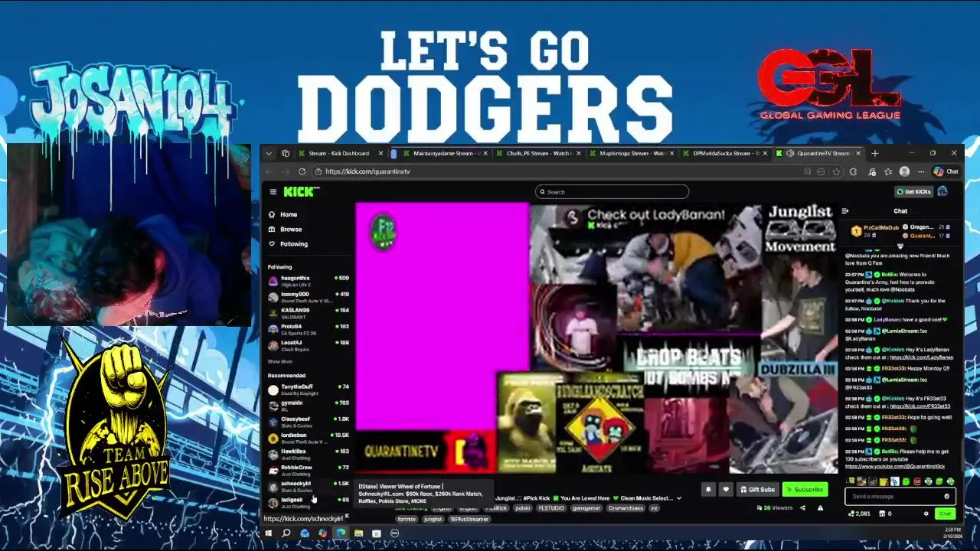Open the Kick sidebar hamburger menu
Image resolution: width=980 pixels, height=551 pixels.
273,192
